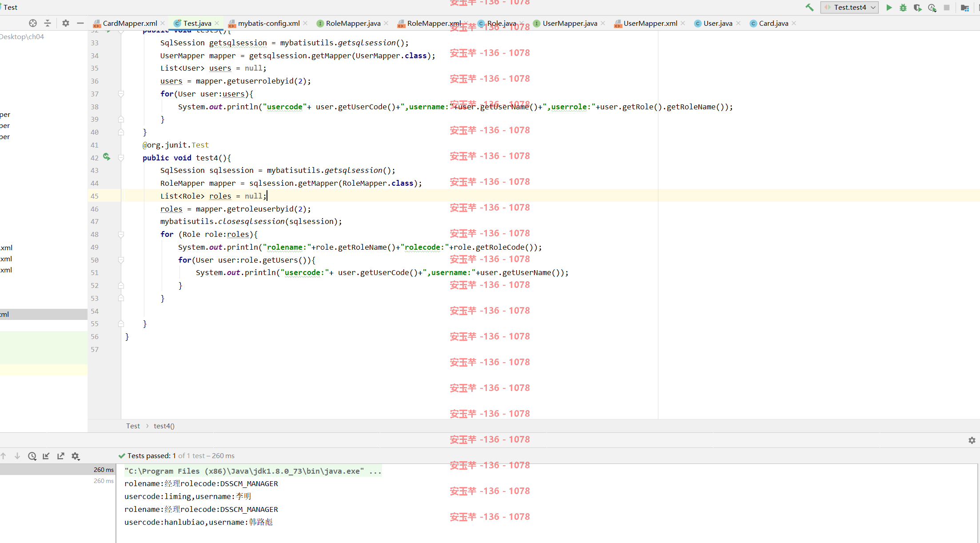This screenshot has width=980, height=543.
Task: Start debugging with the bug icon
Action: (x=903, y=8)
